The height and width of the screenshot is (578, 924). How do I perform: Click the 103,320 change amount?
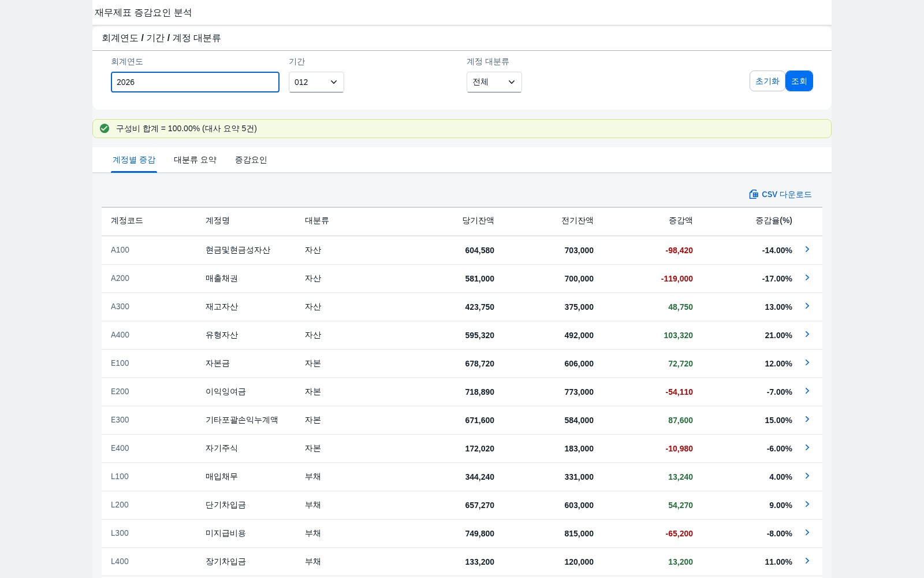tap(679, 335)
